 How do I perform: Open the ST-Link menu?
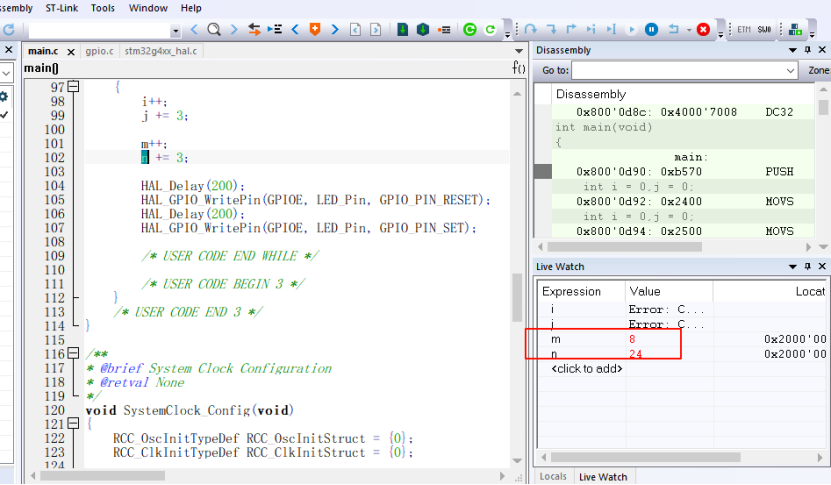click(x=61, y=8)
